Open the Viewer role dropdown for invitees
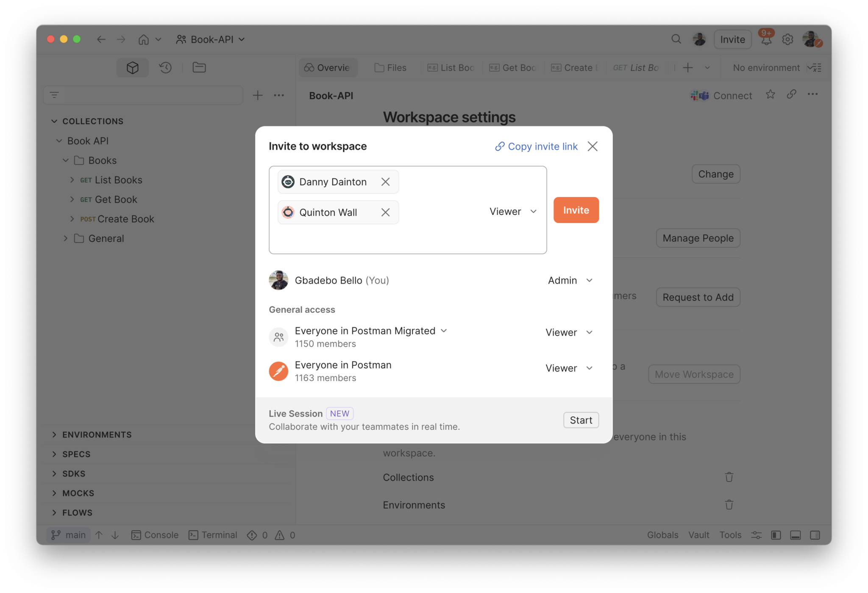Screen dimensions: 868x593 [x=513, y=212]
